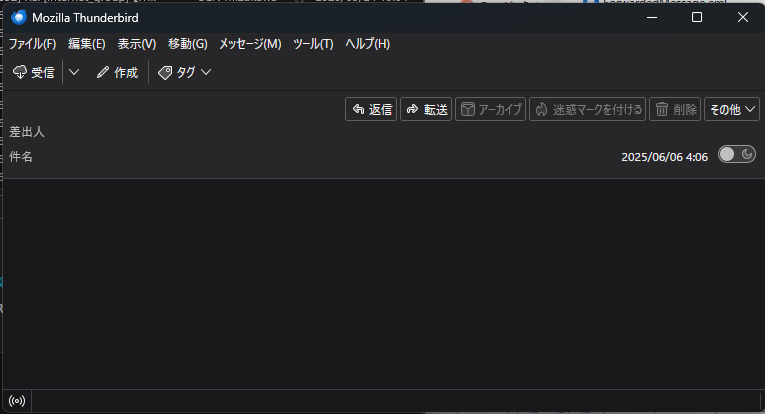Click the Thunderbird logo in the title bar
Image resolution: width=765 pixels, height=414 pixels.
coord(19,18)
